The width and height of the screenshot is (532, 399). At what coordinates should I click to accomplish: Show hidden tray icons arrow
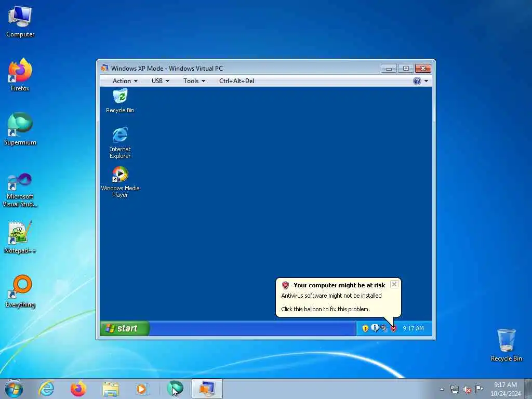(442, 390)
